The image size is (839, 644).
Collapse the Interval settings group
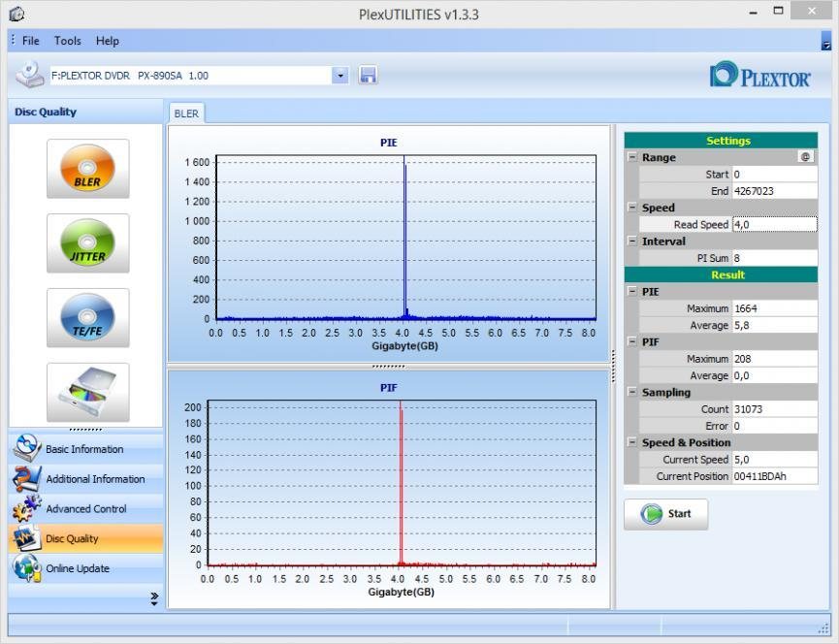[632, 241]
